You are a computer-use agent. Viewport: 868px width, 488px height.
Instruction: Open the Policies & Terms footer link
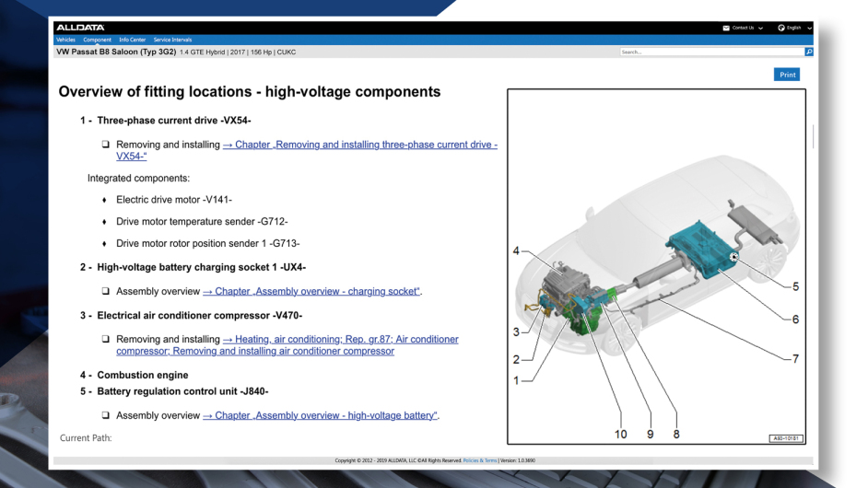479,460
